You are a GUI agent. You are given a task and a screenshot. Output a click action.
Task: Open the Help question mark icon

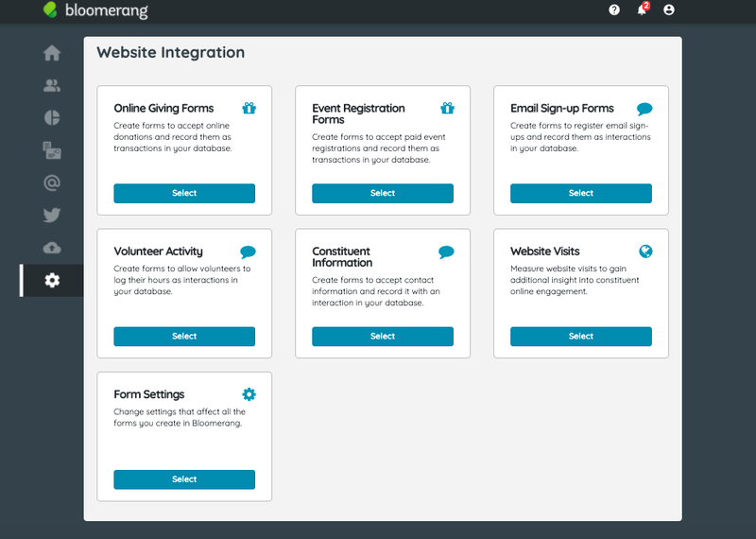click(613, 9)
